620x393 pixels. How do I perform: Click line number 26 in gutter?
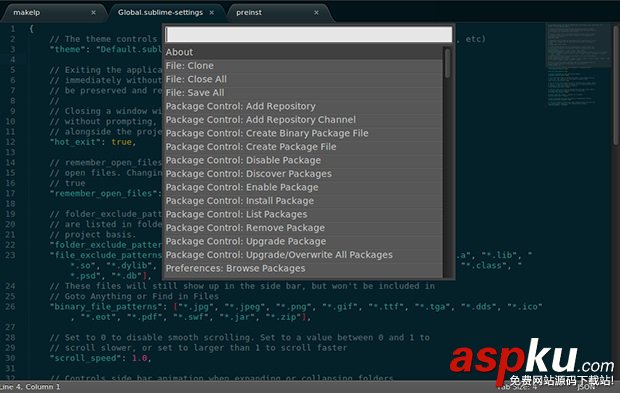pos(10,306)
